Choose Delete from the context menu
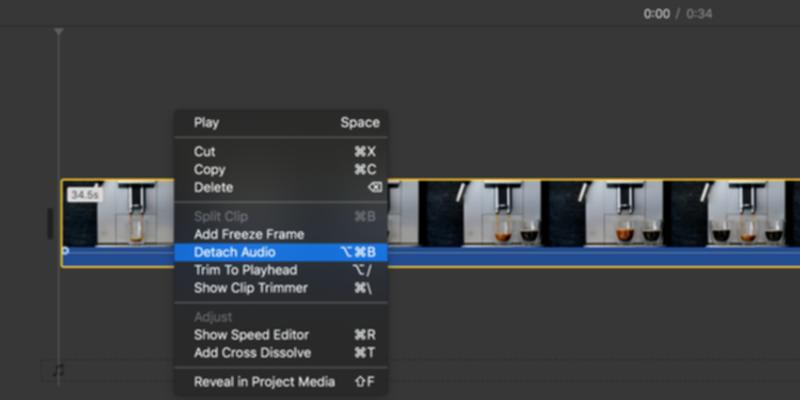 pos(281,187)
